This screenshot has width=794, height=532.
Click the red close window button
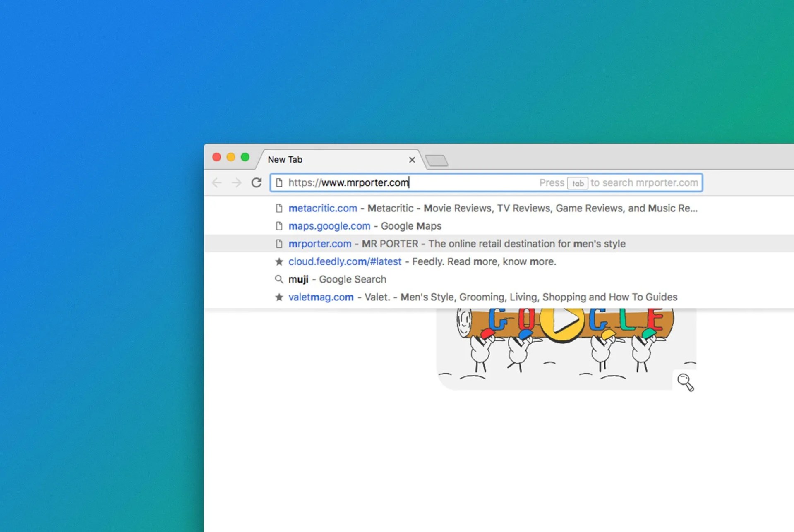pos(216,157)
